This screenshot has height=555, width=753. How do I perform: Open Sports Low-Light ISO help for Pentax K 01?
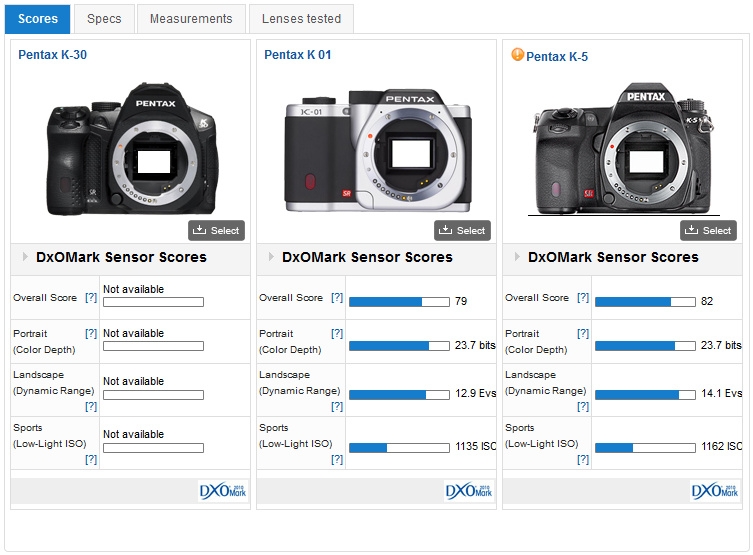337,459
